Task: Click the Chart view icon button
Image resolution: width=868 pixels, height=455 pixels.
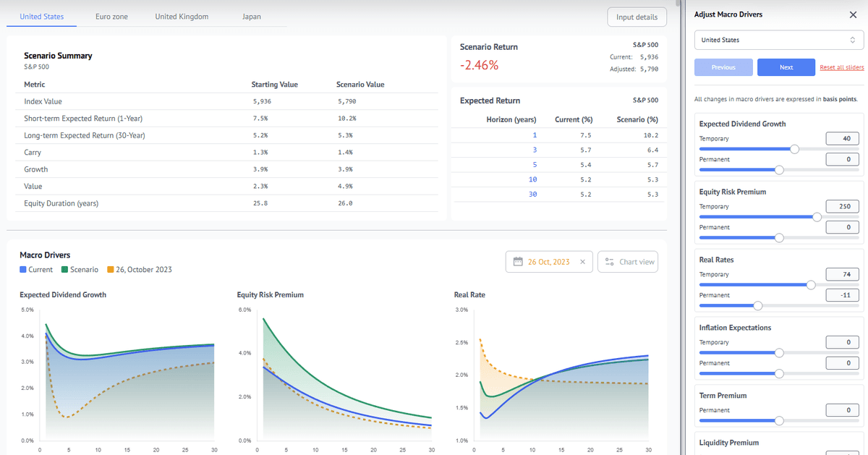Action: pos(628,261)
